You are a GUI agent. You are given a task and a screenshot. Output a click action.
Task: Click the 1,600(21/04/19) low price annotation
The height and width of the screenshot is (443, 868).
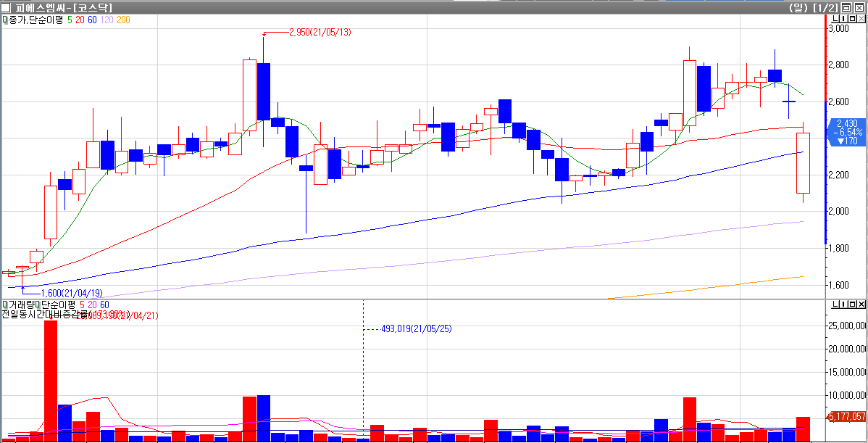tap(72, 292)
